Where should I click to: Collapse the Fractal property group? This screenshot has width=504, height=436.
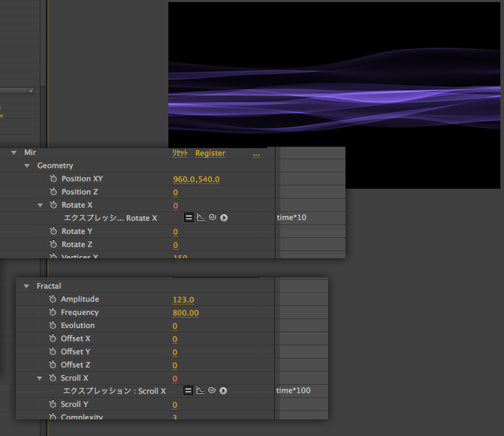tap(27, 286)
